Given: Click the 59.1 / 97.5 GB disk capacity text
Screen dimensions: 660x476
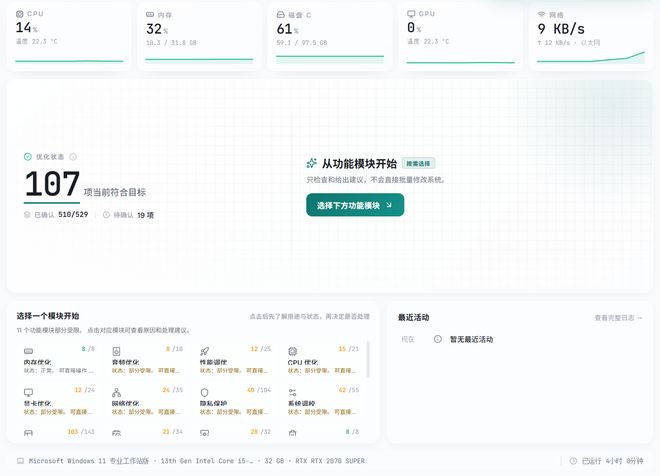Looking at the screenshot, I should click(302, 43).
